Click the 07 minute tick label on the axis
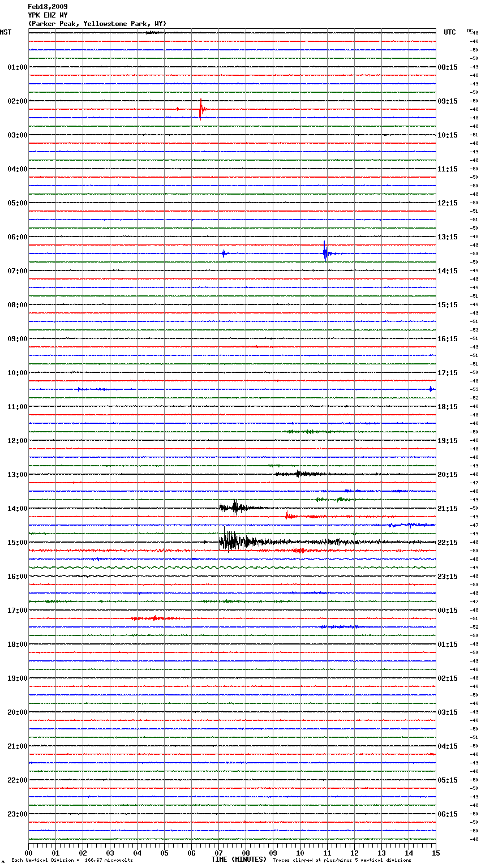Screen dimensions: 481x868 pyautogui.click(x=218, y=853)
